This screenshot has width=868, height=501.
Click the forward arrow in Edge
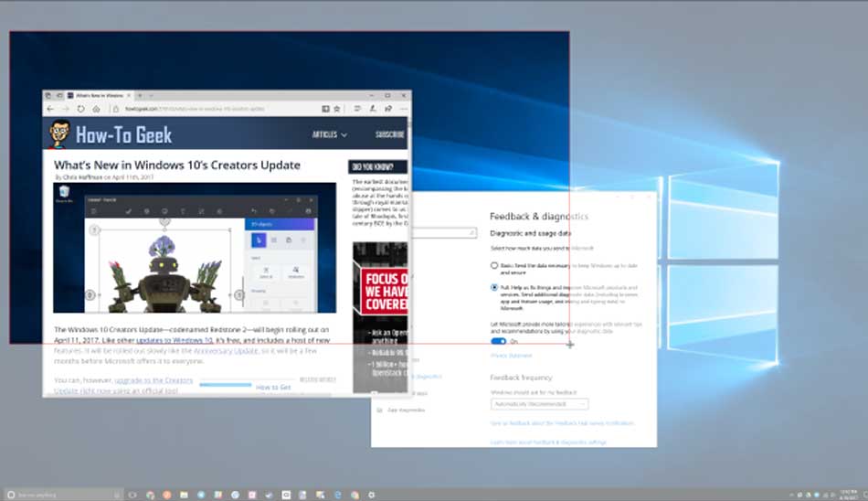65,109
